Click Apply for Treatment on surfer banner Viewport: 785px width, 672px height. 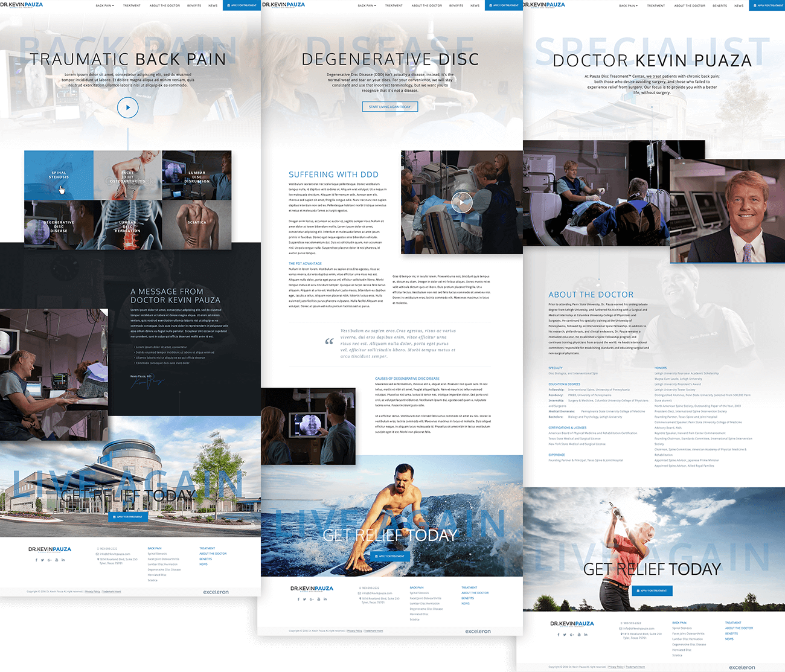click(x=390, y=556)
